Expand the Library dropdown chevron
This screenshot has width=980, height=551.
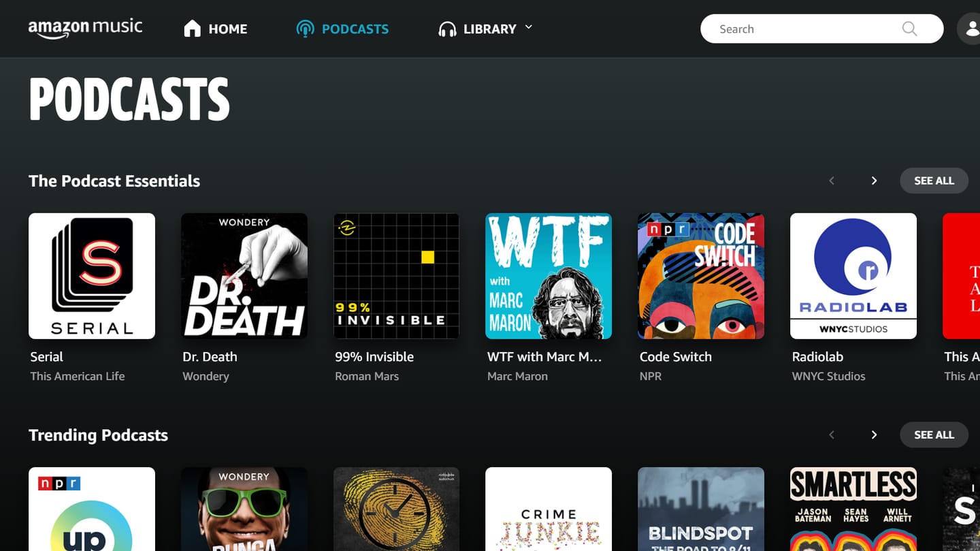pos(528,27)
